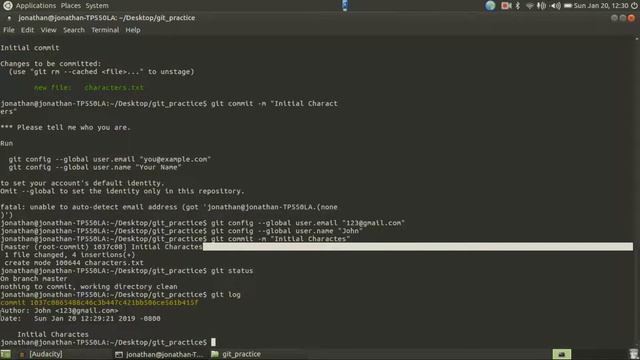Click the '*** Please tell me who you are.' line

65,127
